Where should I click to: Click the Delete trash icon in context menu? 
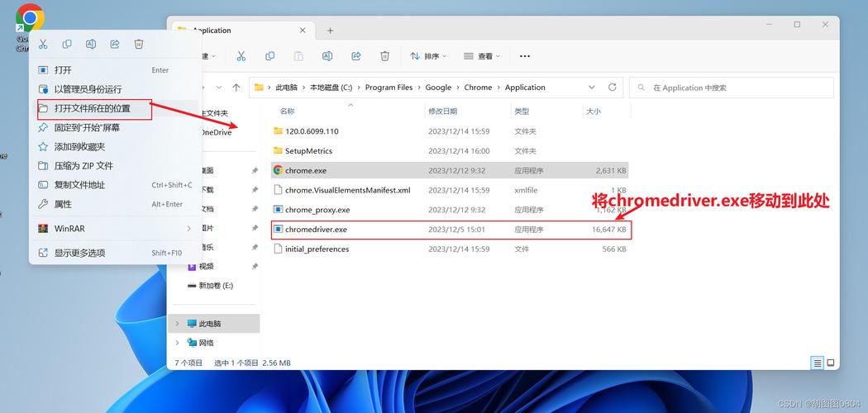(x=139, y=45)
